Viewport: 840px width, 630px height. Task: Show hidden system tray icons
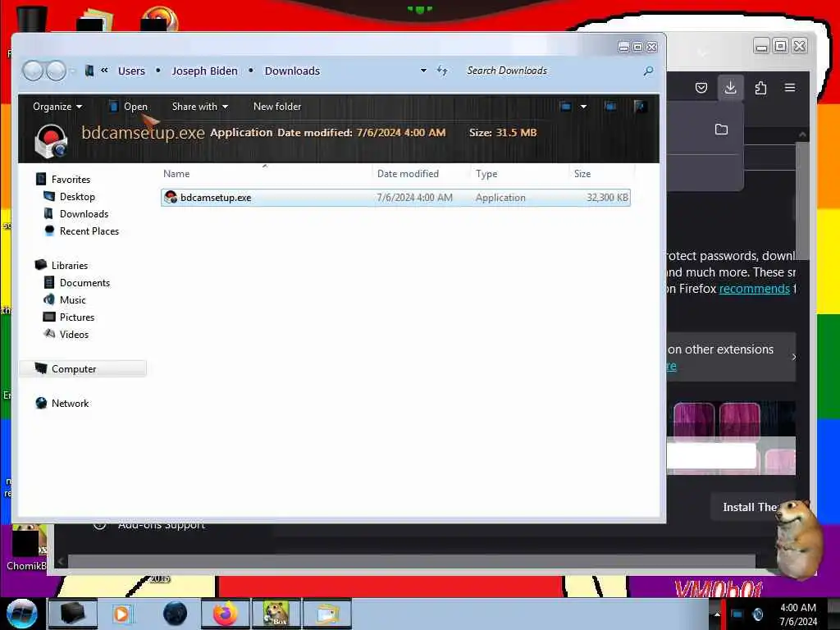[717, 614]
